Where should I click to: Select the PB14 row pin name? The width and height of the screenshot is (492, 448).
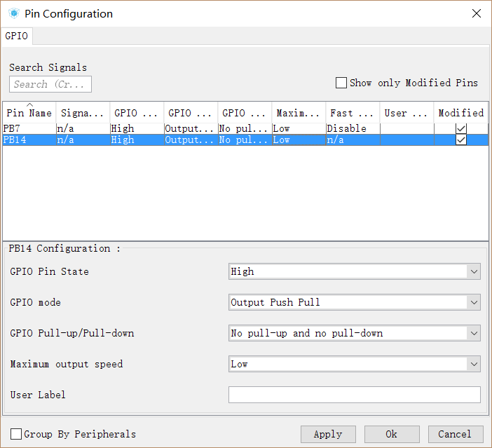pos(29,140)
